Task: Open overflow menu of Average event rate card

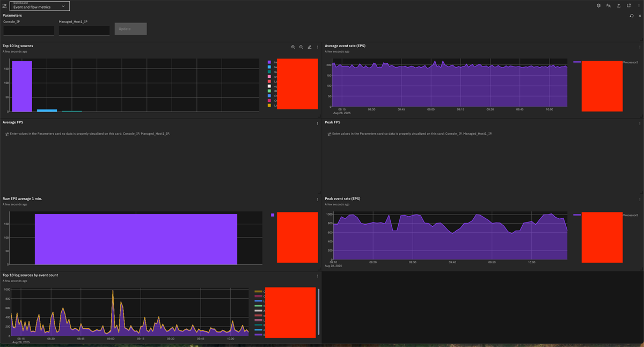Action: tap(640, 47)
